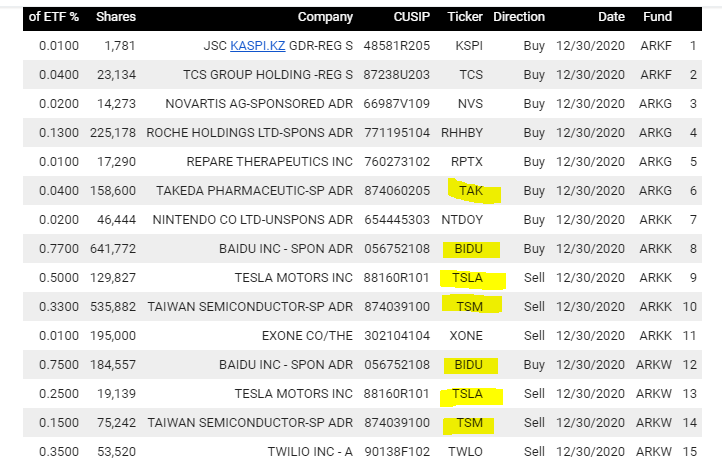Click CUSIP value 760273102
This screenshot has height=466, width=722.
397,162
